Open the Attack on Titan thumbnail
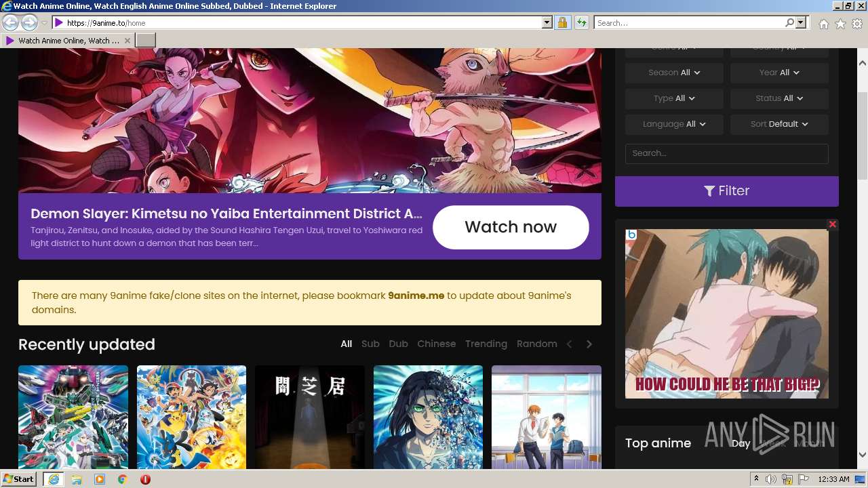The image size is (868, 488). coord(428,417)
